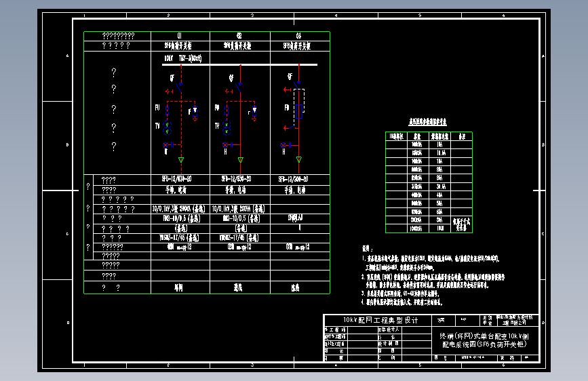Click the TV transformer circles in first cabinet
This screenshot has width=588, height=381.
tap(168, 128)
